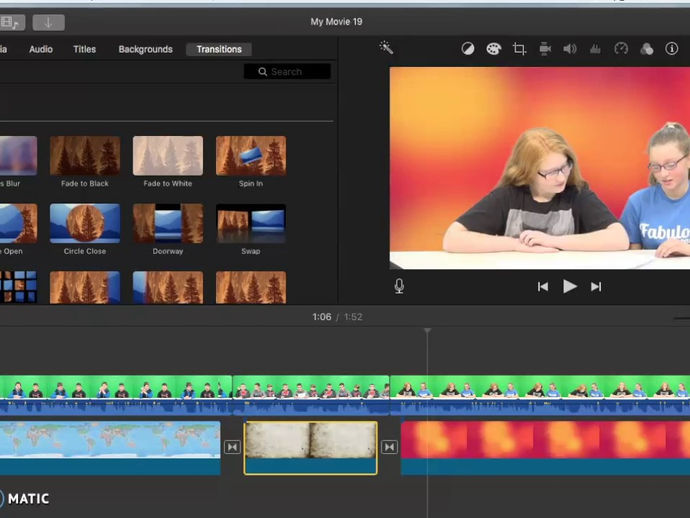Open clip filter and audio effects tool
The image size is (690, 518).
646,48
